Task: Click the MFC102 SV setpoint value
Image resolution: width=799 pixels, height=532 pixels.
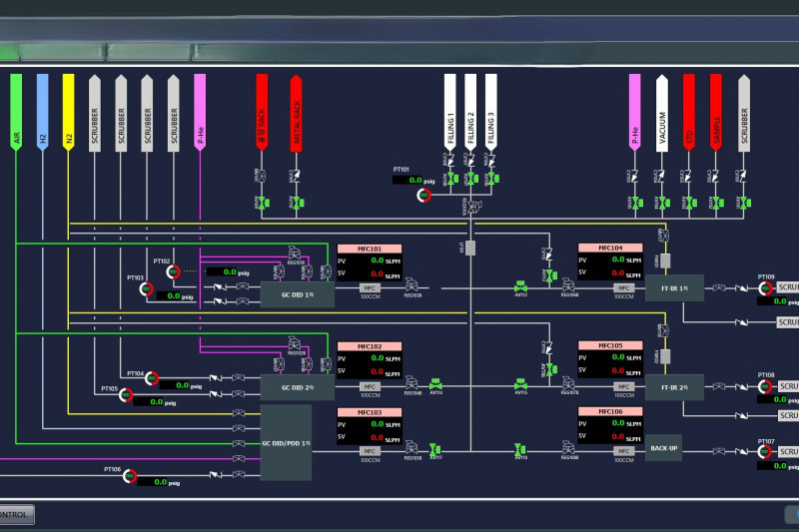Action: [377, 368]
